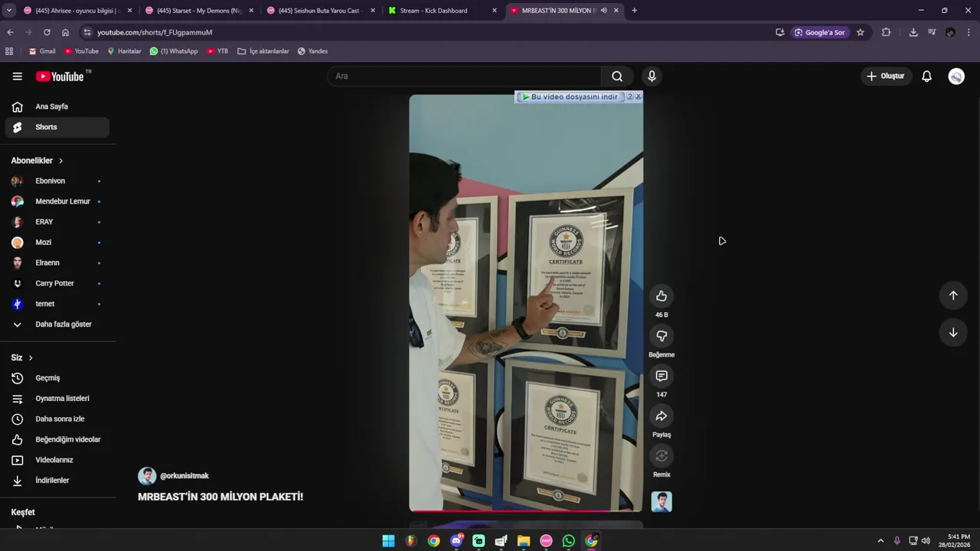The width and height of the screenshot is (980, 551).
Task: Open site info icon in address bar
Action: tap(87, 32)
